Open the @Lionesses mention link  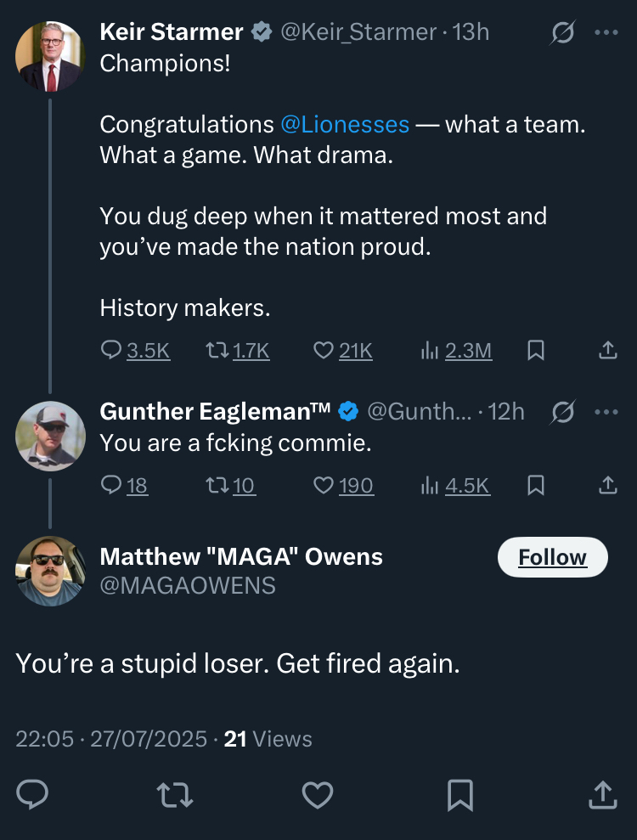point(345,124)
